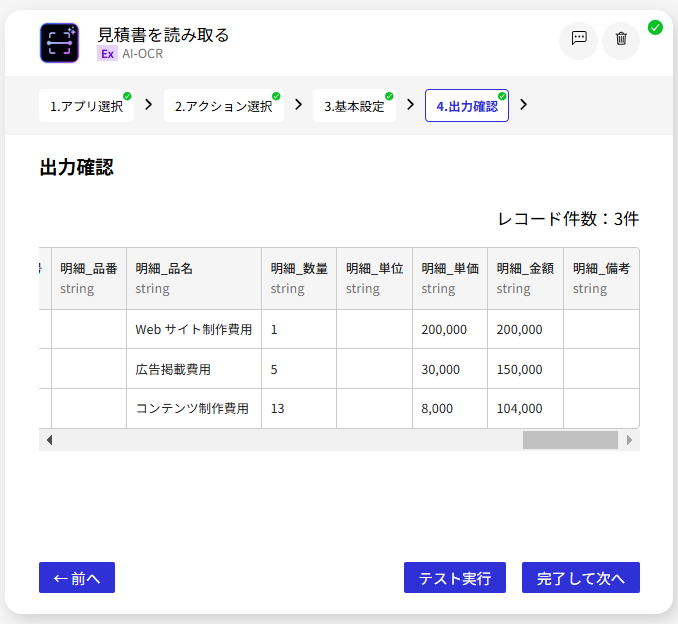The width and height of the screenshot is (678, 624).
Task: Click the AI-OCR app icon
Action: coord(59,43)
